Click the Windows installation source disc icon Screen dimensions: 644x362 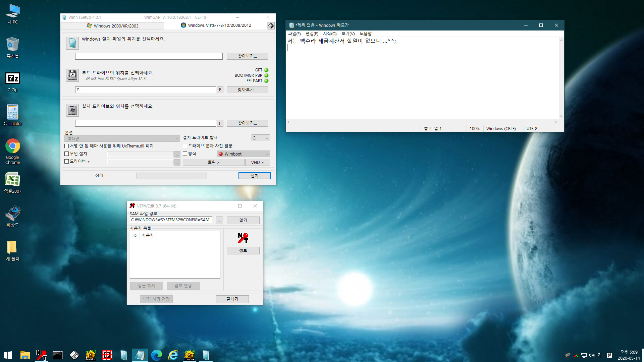coord(72,43)
